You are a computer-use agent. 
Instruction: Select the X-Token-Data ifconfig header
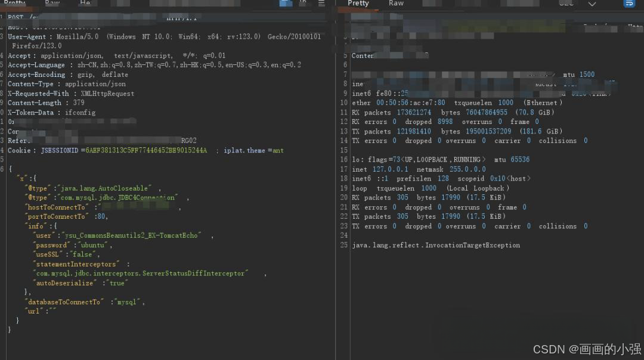[51, 113]
